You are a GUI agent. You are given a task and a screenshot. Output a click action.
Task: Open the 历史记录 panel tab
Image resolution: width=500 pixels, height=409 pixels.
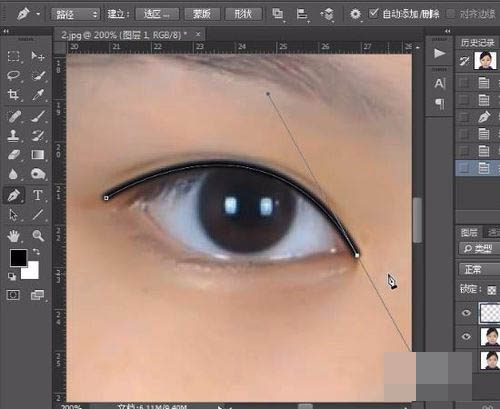477,42
